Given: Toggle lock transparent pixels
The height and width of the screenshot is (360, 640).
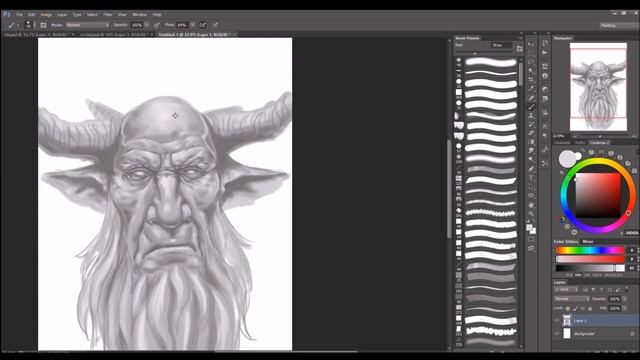Looking at the screenshot, I should [x=568, y=308].
